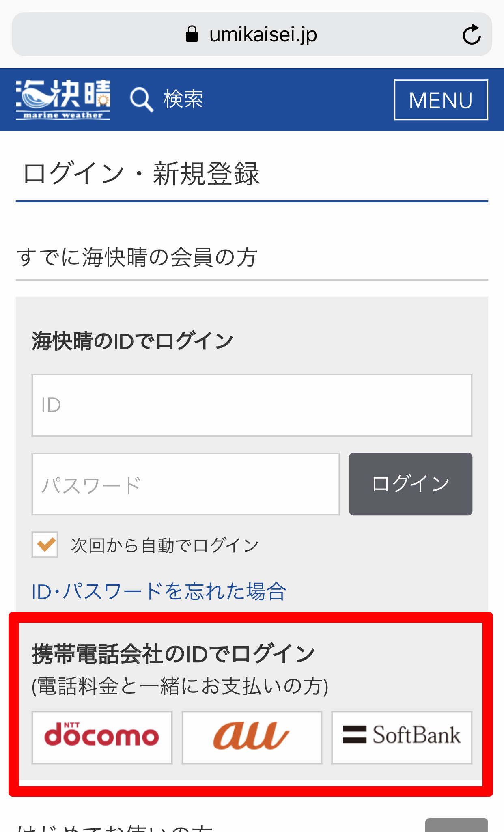
Task: Click the ログイン・新規登録 page heading
Action: pos(141,174)
